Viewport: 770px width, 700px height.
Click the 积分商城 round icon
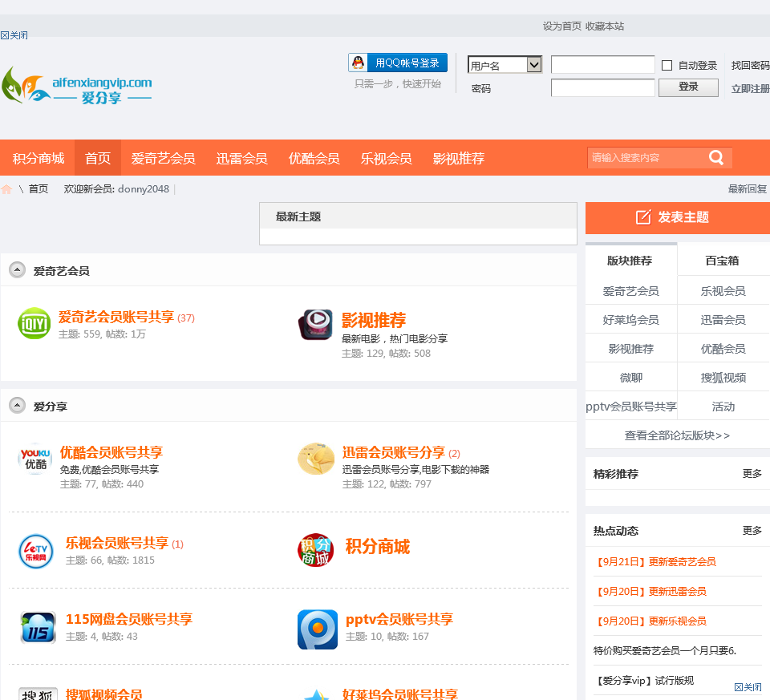click(x=316, y=550)
